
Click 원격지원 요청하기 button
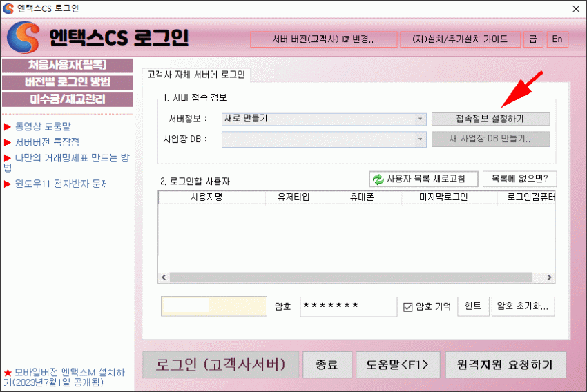(x=506, y=364)
